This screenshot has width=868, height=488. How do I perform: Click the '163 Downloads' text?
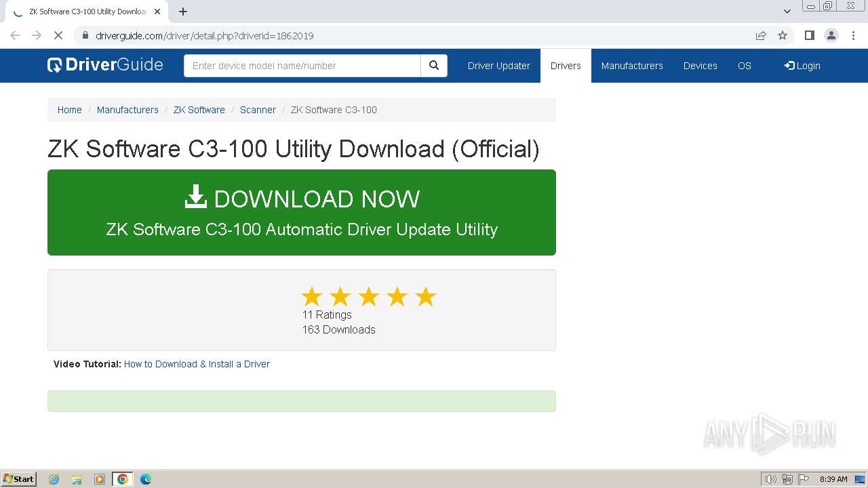tap(339, 329)
